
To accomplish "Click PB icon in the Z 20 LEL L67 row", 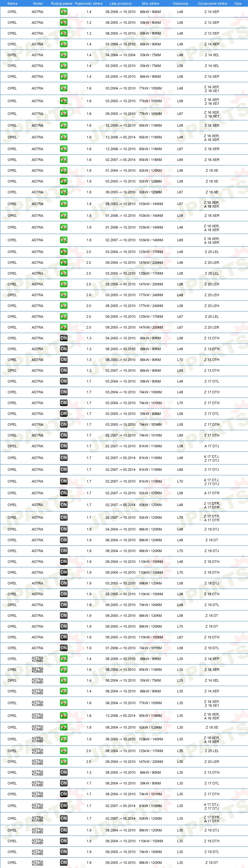I will click(x=63, y=317).
